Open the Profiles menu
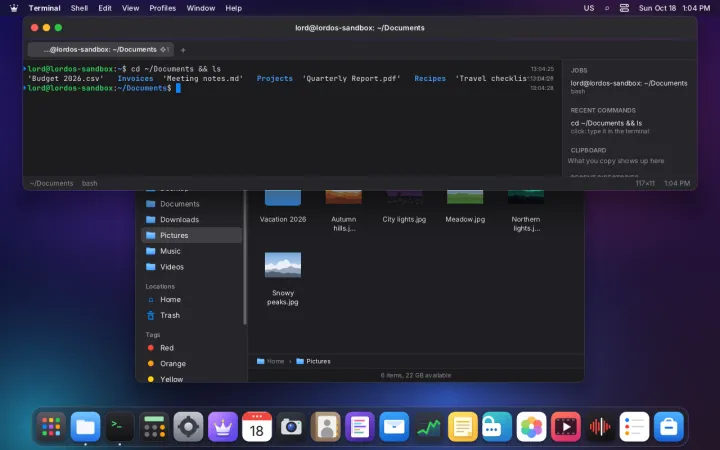 pos(163,8)
